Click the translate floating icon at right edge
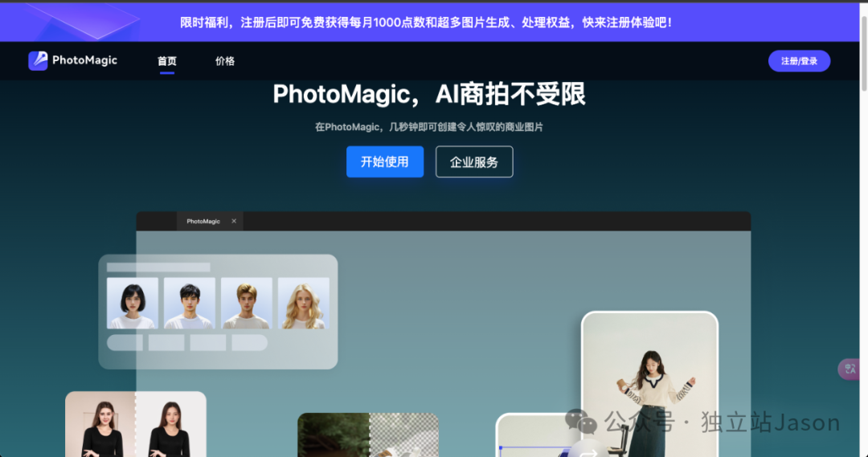868x457 pixels. coord(850,369)
